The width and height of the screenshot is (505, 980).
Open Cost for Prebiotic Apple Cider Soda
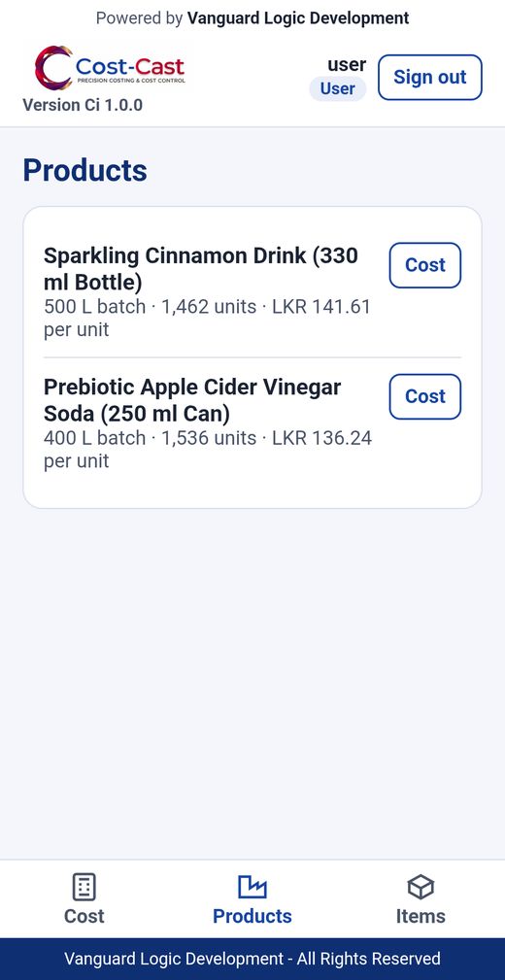pos(425,397)
